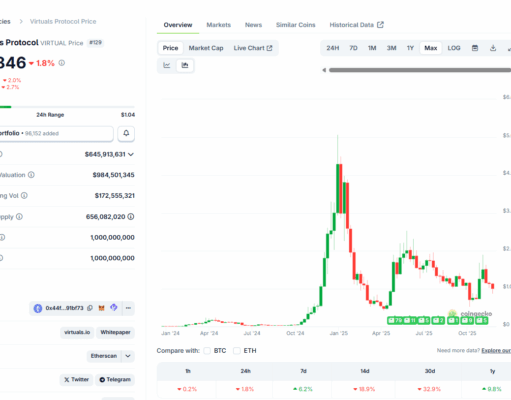Click info icon right of 656,082,020

131,217
